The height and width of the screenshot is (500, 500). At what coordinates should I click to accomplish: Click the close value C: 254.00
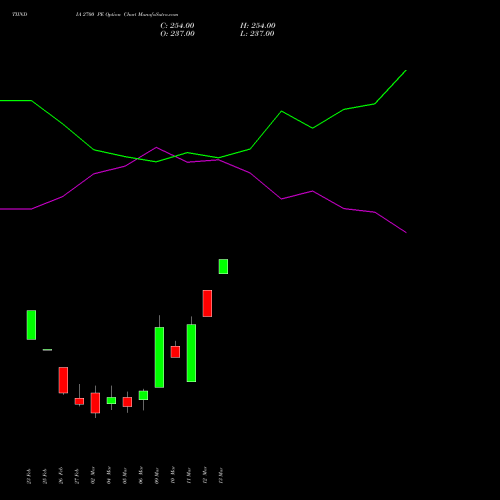pyautogui.click(x=177, y=26)
